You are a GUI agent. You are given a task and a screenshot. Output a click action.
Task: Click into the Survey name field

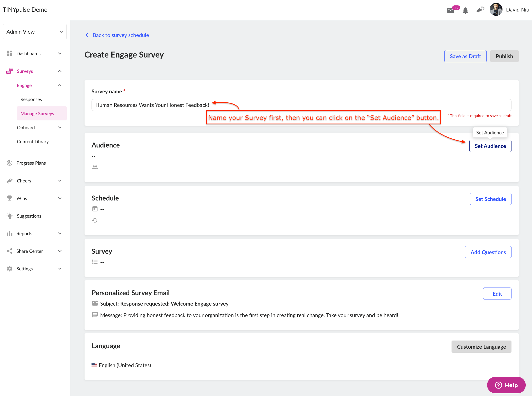[301, 105]
